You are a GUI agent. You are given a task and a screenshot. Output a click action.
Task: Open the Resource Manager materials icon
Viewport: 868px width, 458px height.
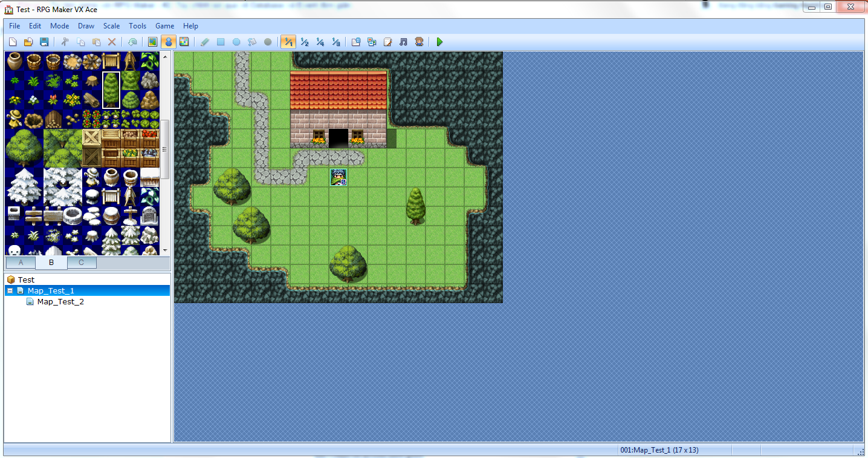(x=372, y=42)
